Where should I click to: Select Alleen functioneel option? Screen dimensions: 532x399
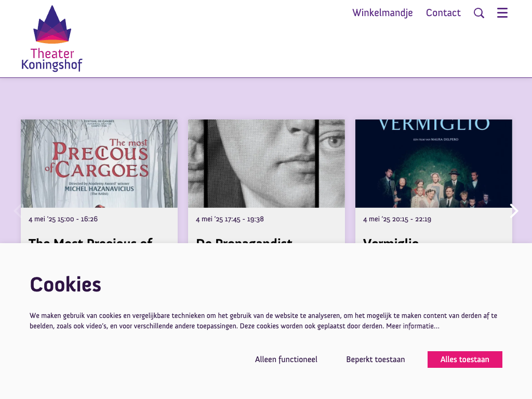pos(286,360)
